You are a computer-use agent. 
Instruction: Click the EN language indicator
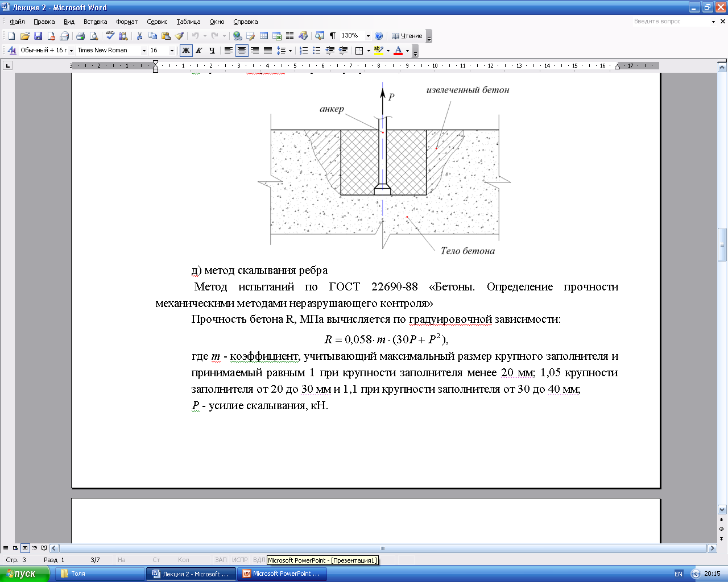tap(678, 573)
